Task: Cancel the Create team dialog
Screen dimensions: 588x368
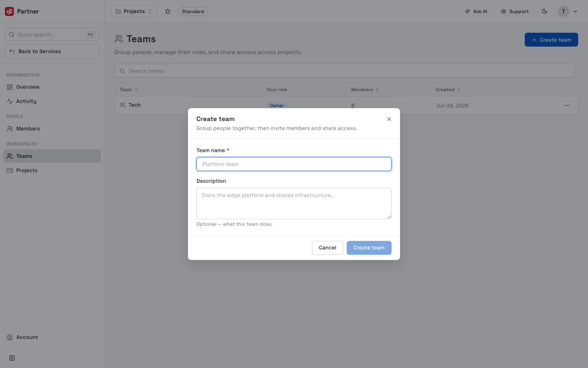Action: tap(327, 248)
